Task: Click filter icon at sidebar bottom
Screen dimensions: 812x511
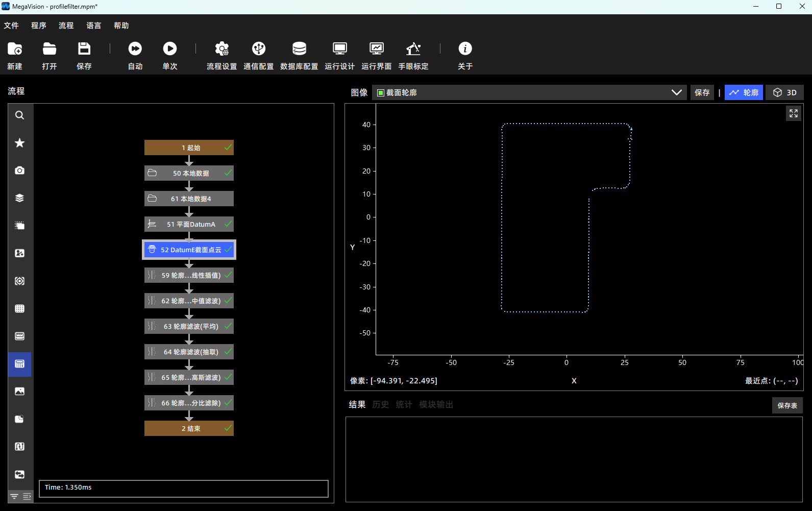Action: (14, 497)
